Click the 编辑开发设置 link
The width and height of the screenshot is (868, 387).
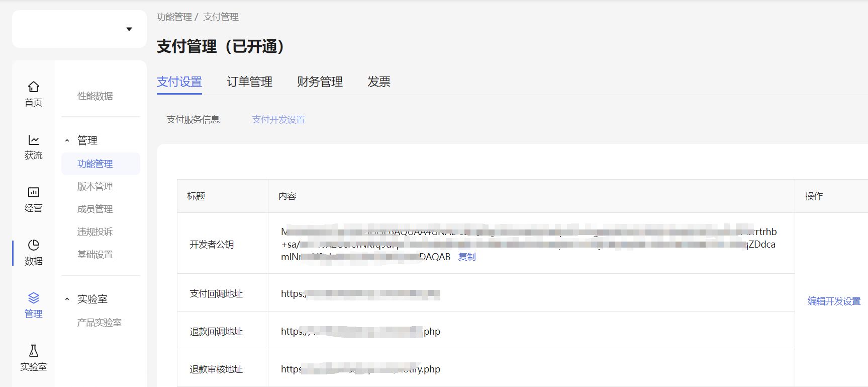[834, 301]
